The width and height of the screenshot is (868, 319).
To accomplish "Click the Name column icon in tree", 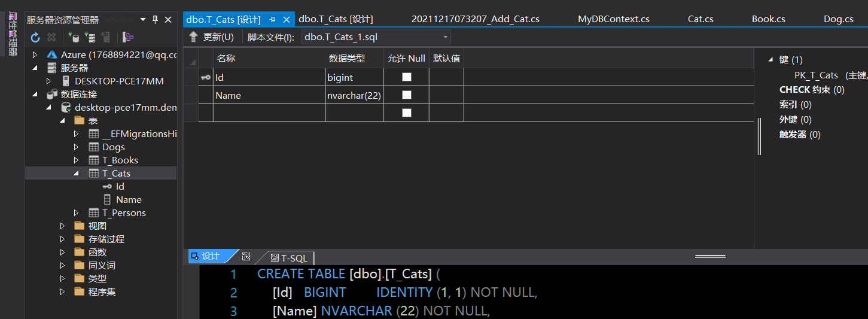I will tap(107, 200).
